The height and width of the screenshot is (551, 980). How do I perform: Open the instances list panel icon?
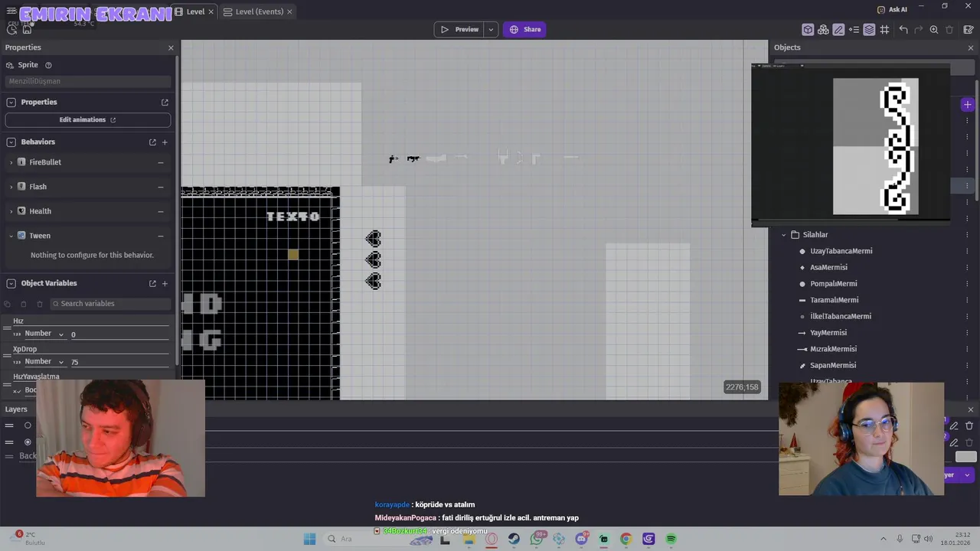click(x=854, y=29)
